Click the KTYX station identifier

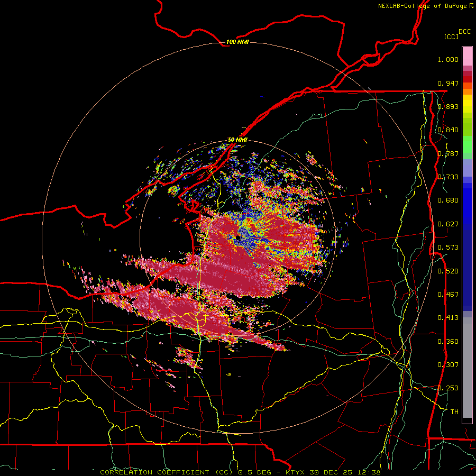tap(296, 472)
